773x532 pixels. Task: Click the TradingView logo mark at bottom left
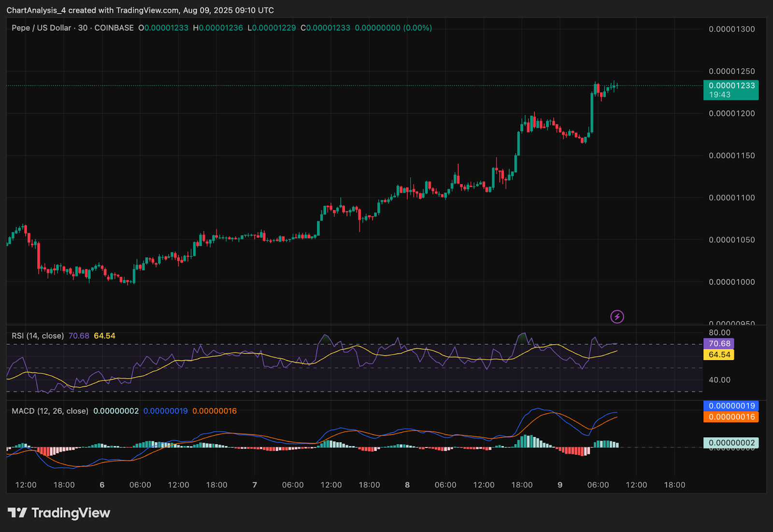(x=17, y=513)
